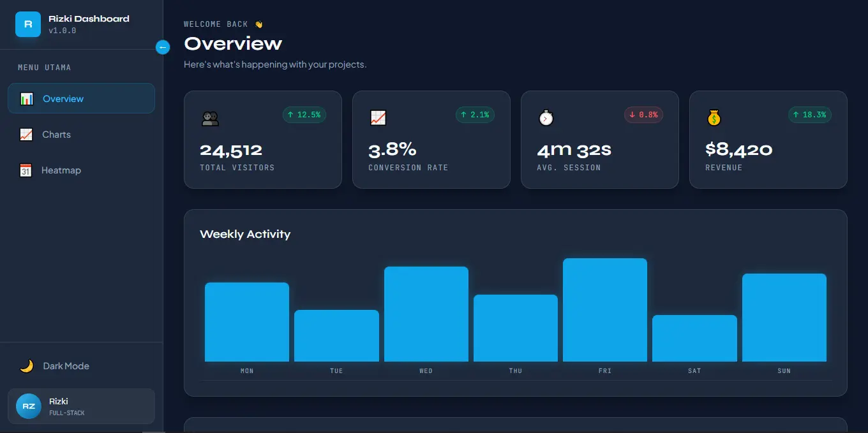The image size is (868, 433).
Task: Click the 12.5% increase badge
Action: pos(304,115)
